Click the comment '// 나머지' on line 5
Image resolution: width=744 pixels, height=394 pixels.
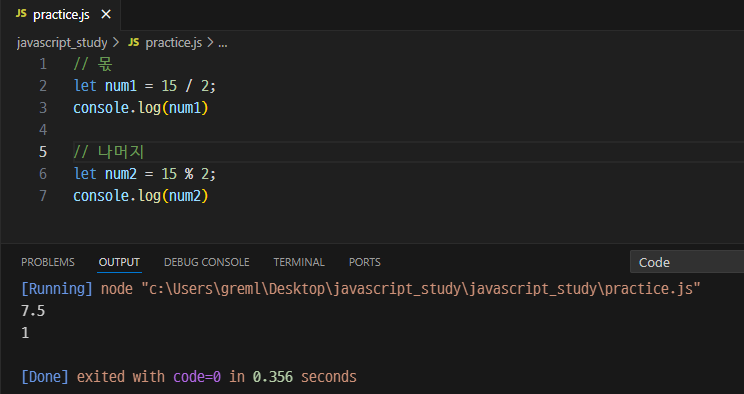(109, 152)
